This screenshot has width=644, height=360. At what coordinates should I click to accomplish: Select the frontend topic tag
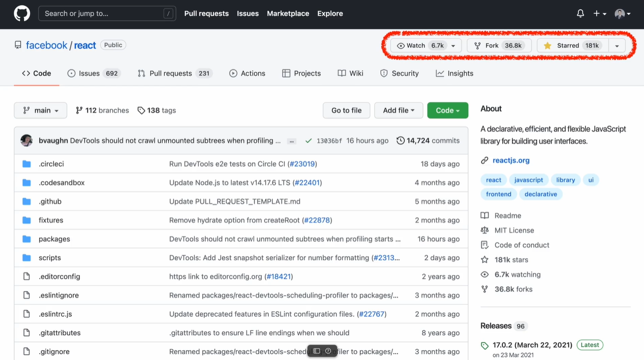point(498,194)
